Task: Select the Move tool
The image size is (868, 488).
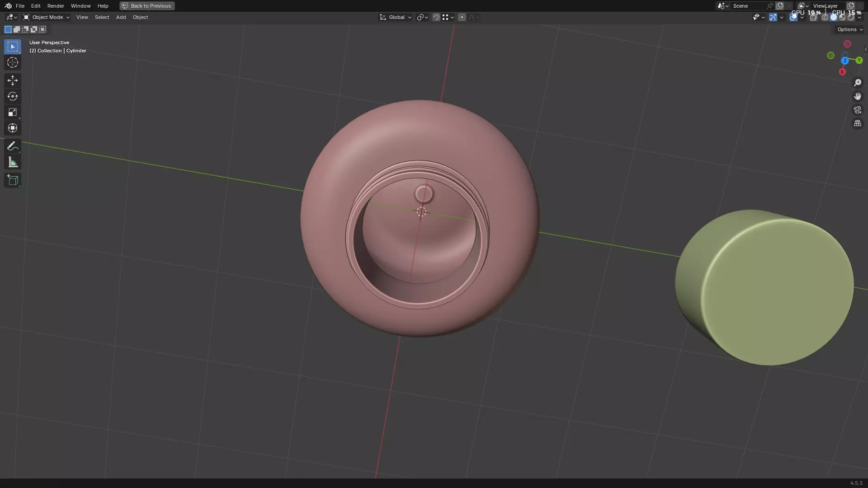Action: coord(13,80)
